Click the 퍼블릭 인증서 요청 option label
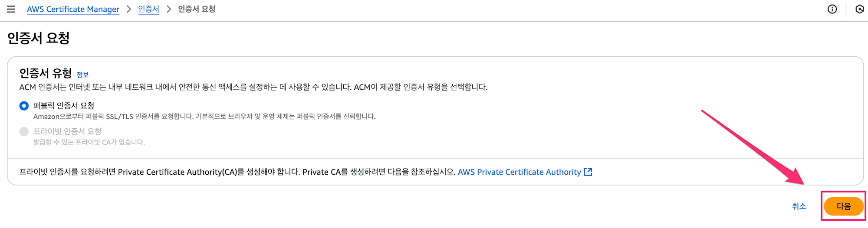Viewport: 868px width, 228px height. 64,106
